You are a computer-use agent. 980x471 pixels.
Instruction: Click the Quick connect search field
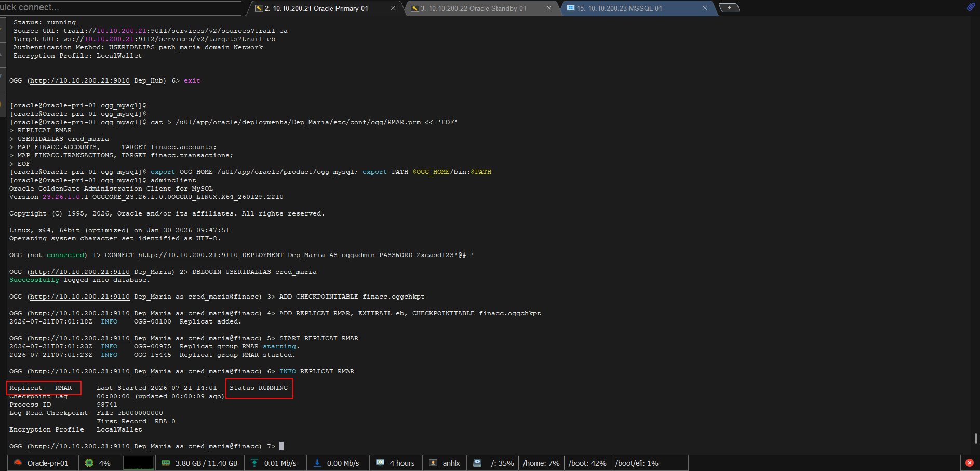[x=120, y=8]
